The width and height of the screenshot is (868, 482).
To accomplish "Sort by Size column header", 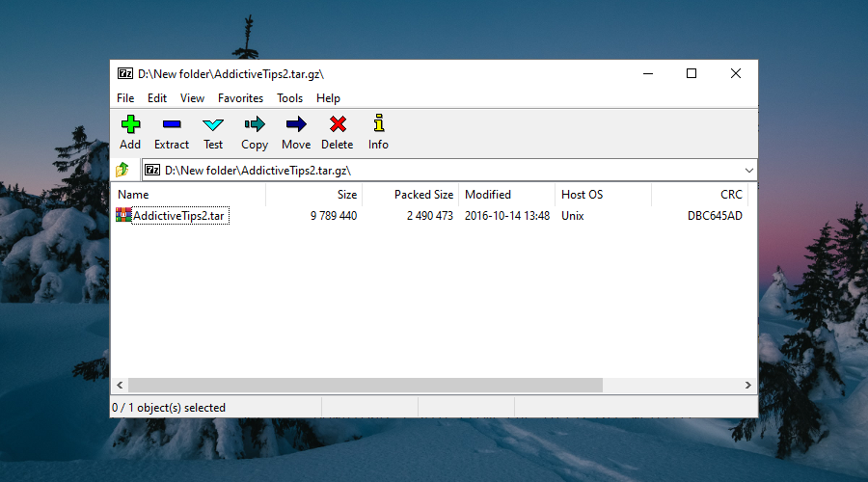I will [313, 195].
